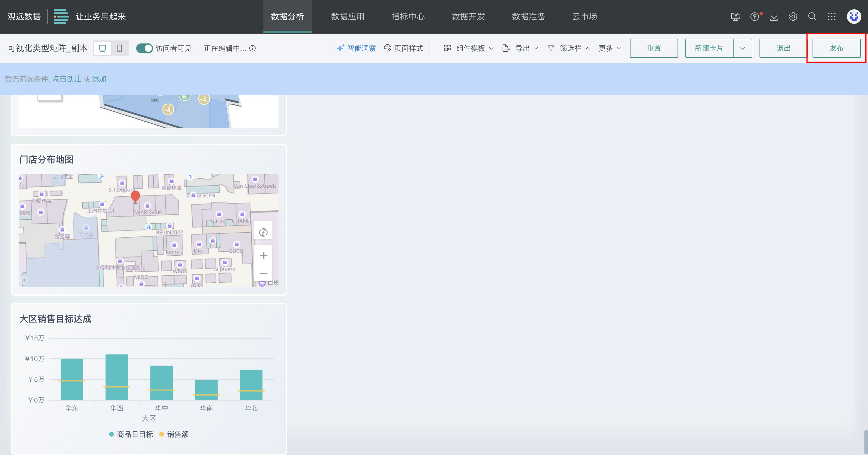Screen dimensions: 868x455
Task: Toggle 访问者可见 switch off
Action: [x=144, y=48]
